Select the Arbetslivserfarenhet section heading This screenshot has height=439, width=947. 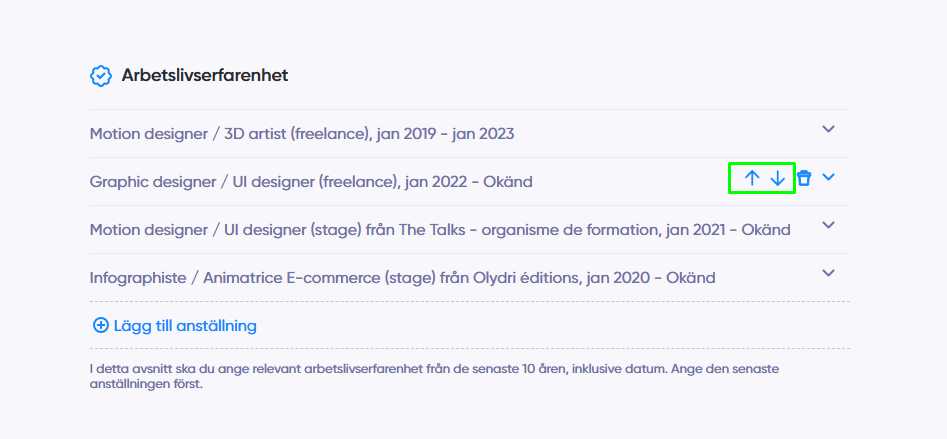click(205, 75)
